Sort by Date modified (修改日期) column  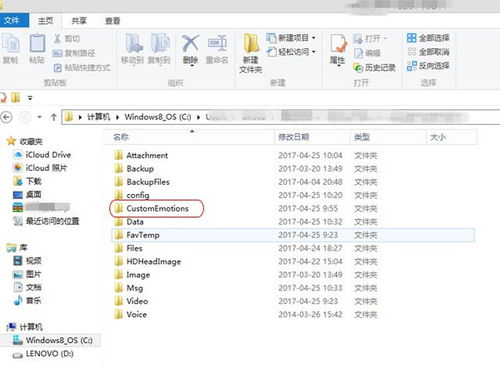(x=294, y=137)
